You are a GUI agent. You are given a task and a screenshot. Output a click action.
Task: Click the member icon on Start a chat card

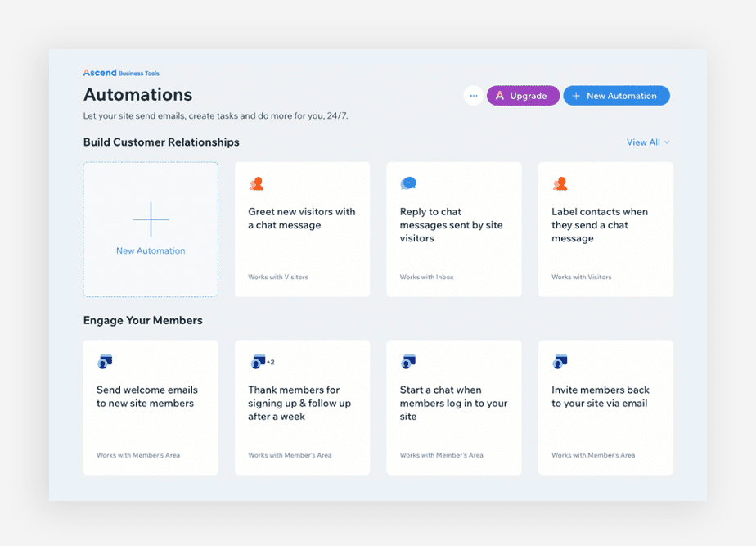[x=407, y=361]
